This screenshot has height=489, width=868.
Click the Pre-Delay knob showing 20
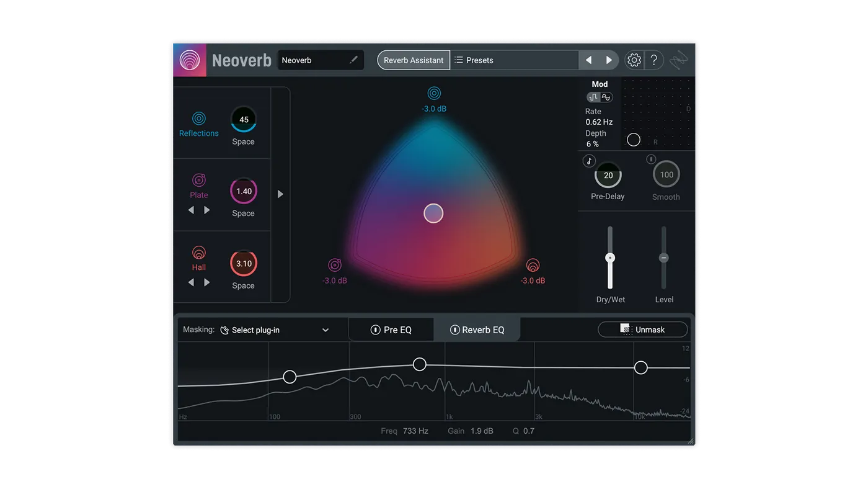(608, 176)
